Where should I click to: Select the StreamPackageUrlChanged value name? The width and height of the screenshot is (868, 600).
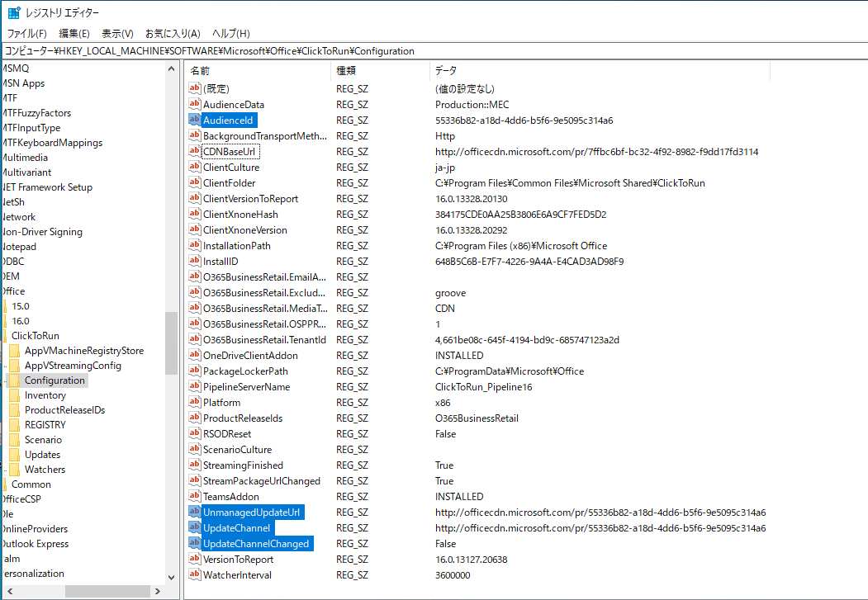[261, 480]
